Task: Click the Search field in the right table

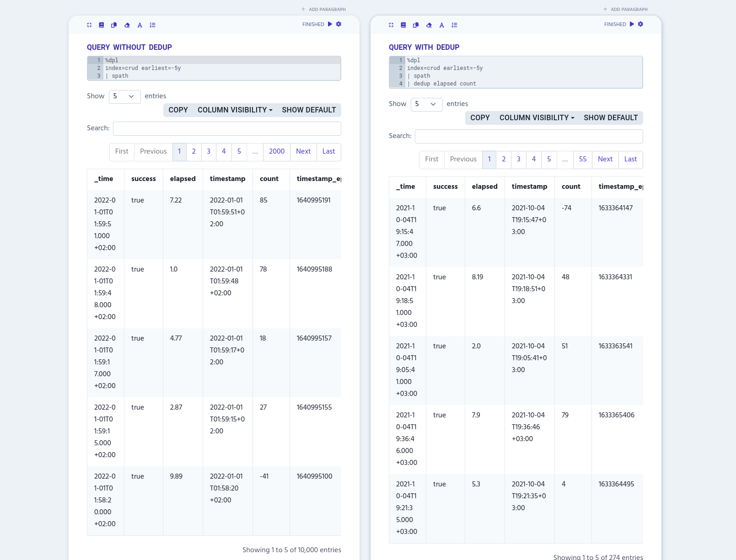Action: click(x=528, y=136)
